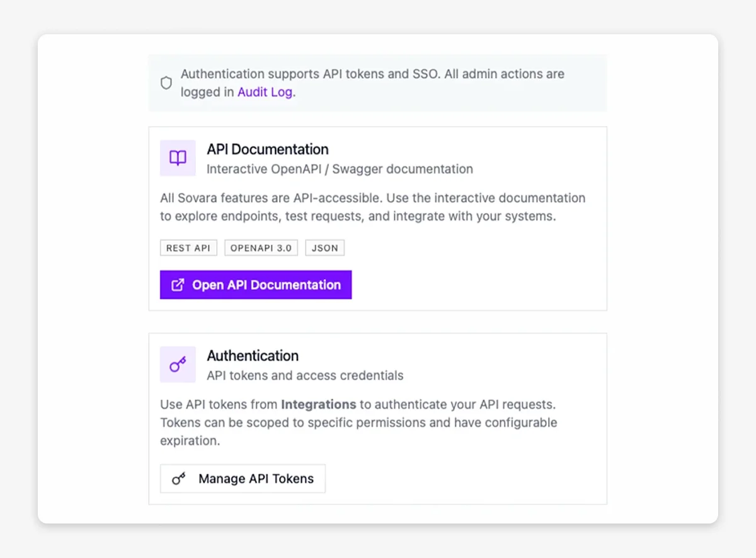Open the Audit Log link
Image resolution: width=756 pixels, height=558 pixels.
click(265, 91)
